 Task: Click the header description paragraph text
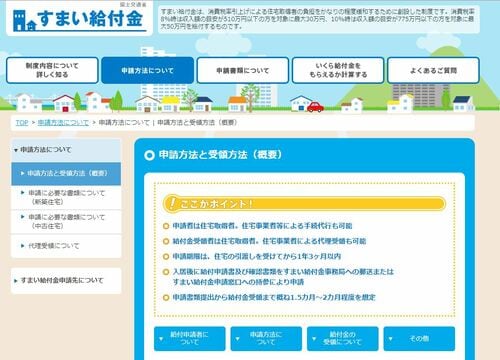(317, 19)
